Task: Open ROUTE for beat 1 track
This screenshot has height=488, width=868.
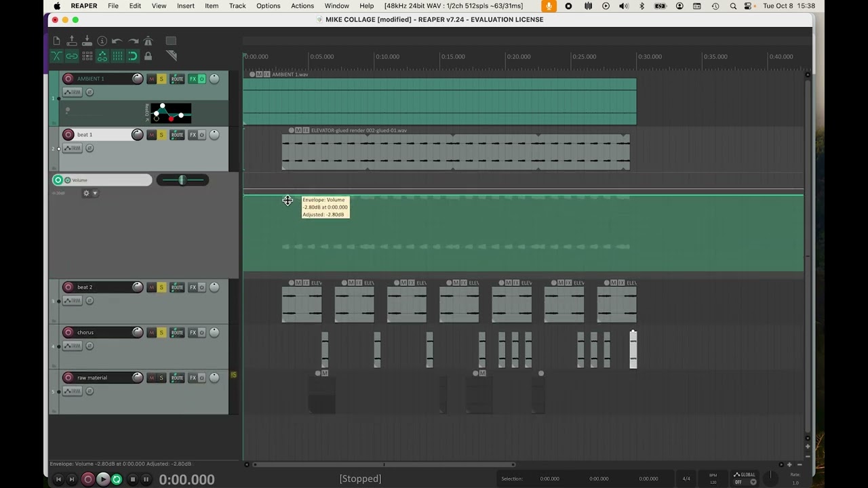Action: tap(177, 135)
